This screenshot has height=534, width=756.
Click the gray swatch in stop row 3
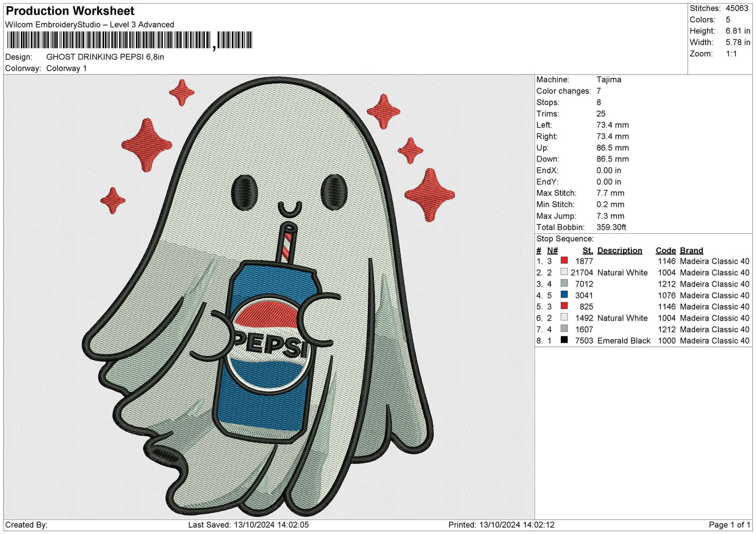[564, 283]
